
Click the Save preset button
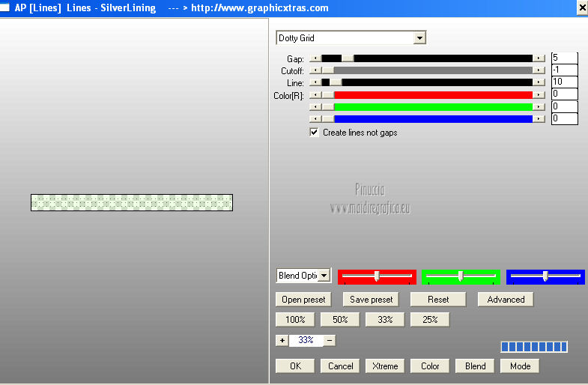point(371,300)
